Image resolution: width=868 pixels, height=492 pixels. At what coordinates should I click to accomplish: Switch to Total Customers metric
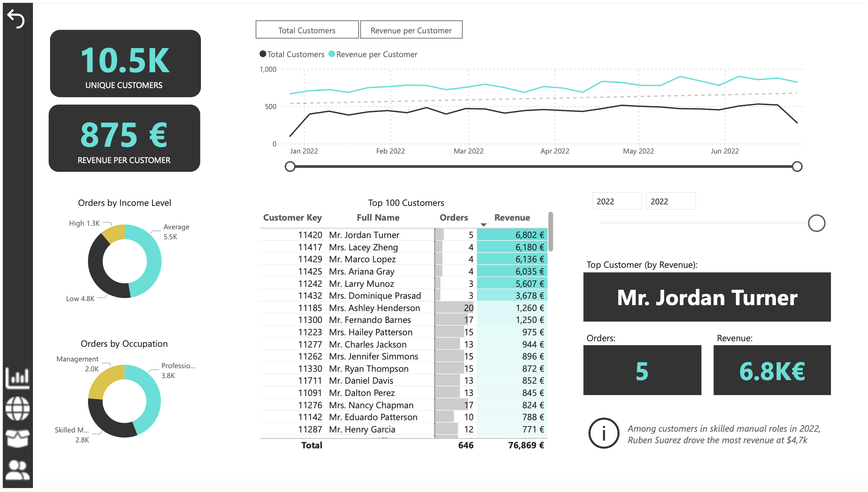[307, 30]
